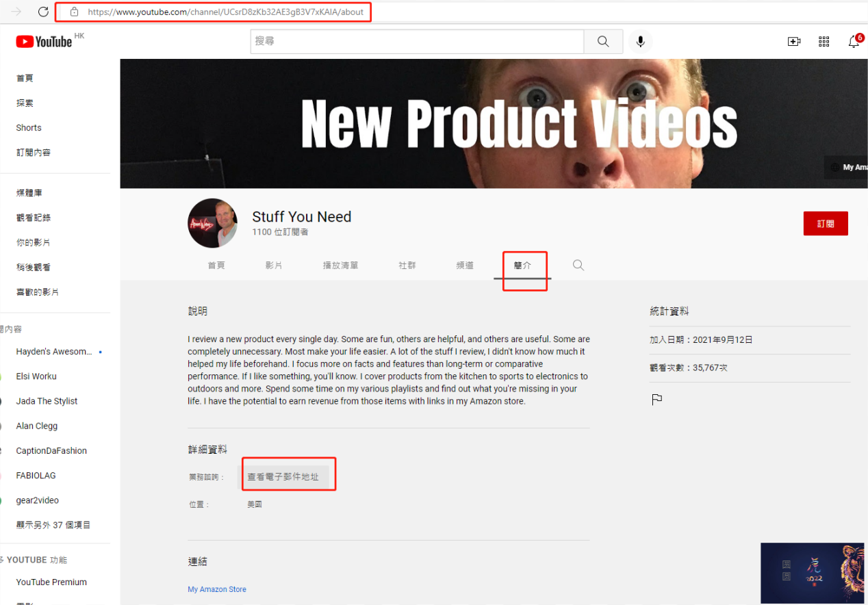This screenshot has width=868, height=605.
Task: Open the notifications bell
Action: pos(854,42)
